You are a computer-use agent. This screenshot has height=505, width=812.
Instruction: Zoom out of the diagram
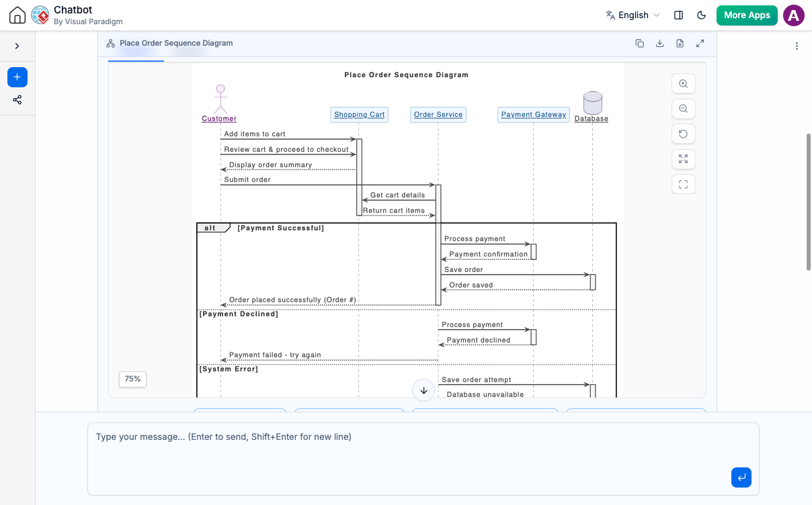pos(683,109)
